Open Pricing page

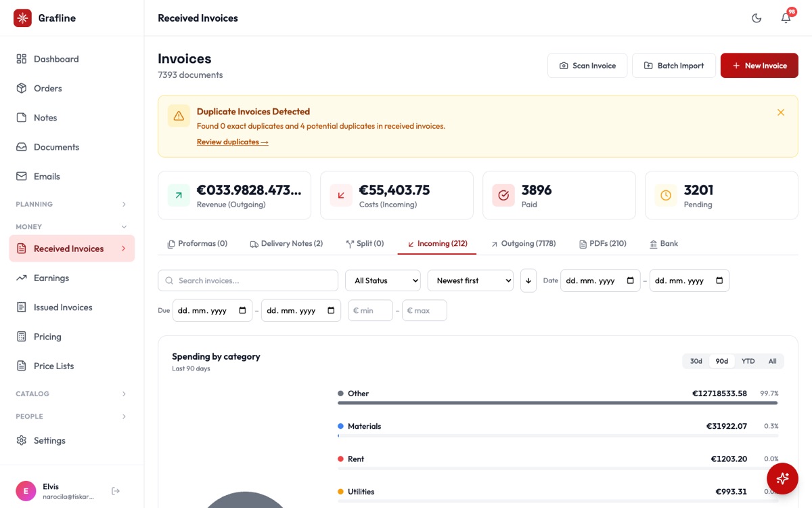coord(72,337)
